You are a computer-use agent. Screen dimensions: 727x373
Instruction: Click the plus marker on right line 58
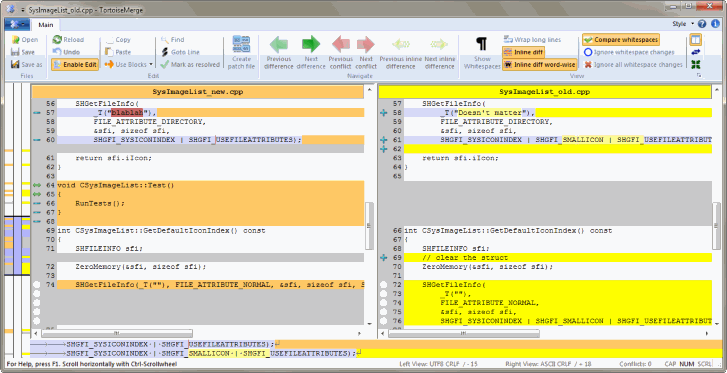(x=383, y=113)
